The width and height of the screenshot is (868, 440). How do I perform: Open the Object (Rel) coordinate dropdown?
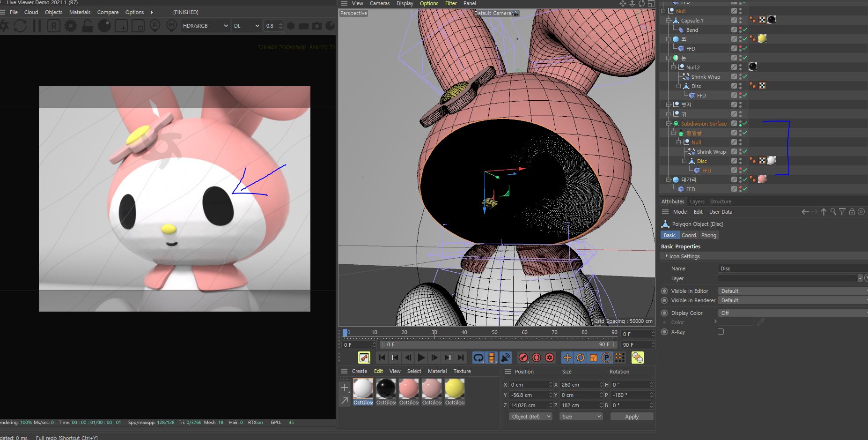530,417
